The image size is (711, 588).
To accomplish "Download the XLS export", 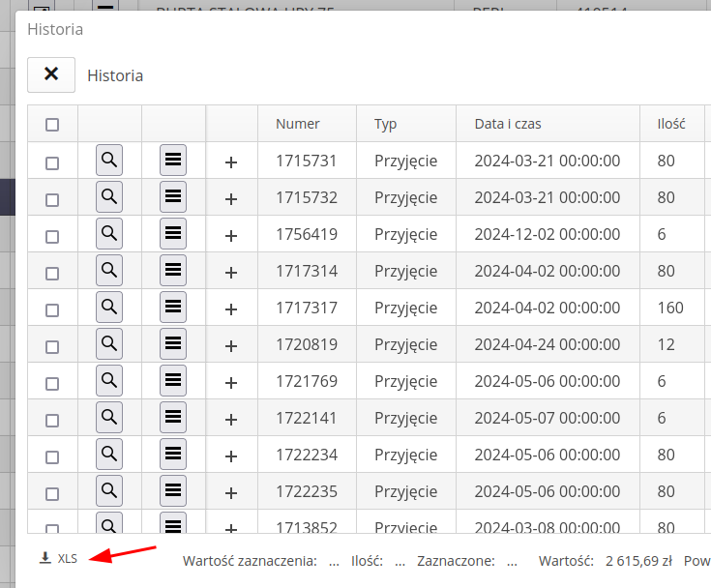I will coord(58,558).
